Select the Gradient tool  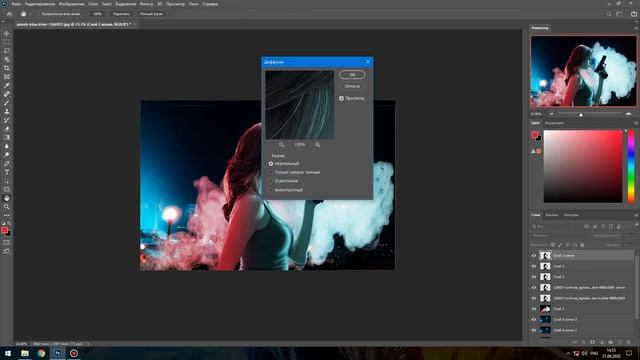pyautogui.click(x=7, y=137)
